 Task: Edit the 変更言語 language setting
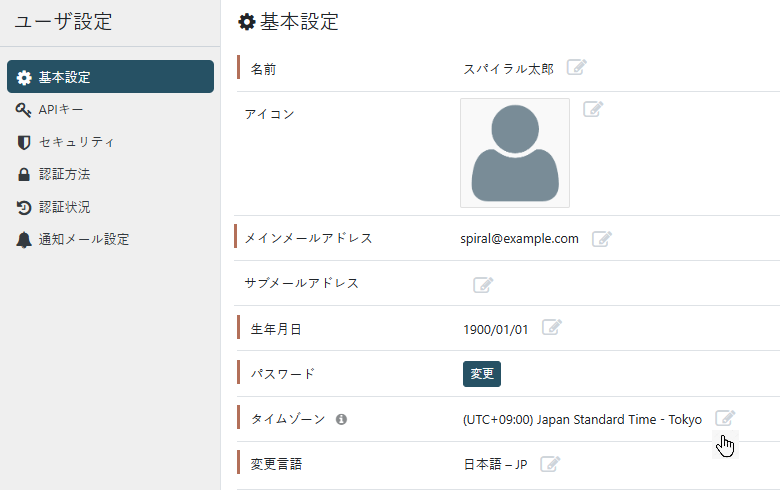550,464
